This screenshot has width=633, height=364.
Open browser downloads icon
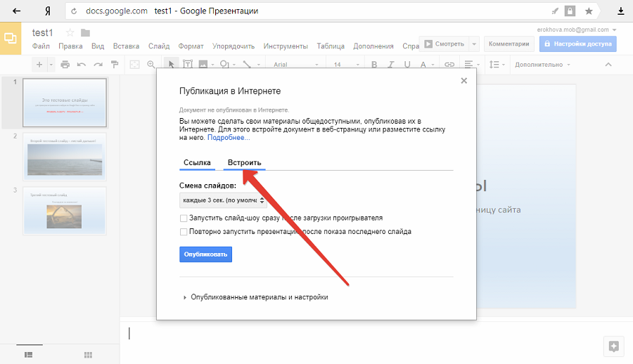point(621,11)
